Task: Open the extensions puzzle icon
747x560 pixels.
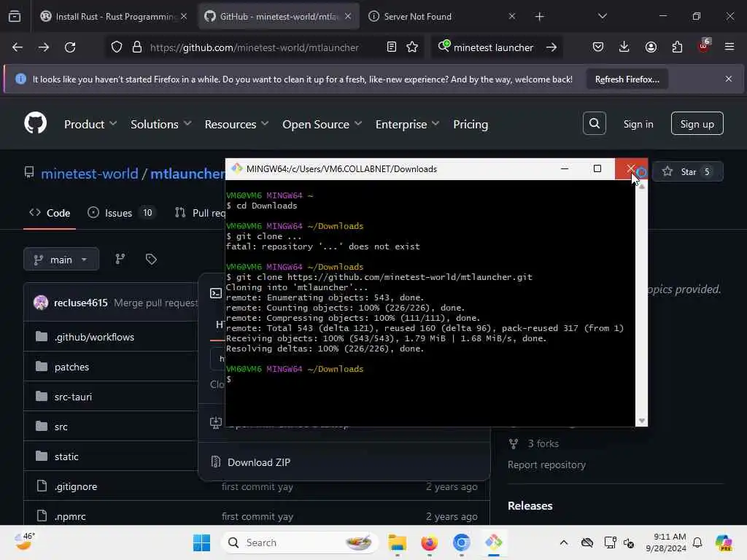Action: [677, 47]
